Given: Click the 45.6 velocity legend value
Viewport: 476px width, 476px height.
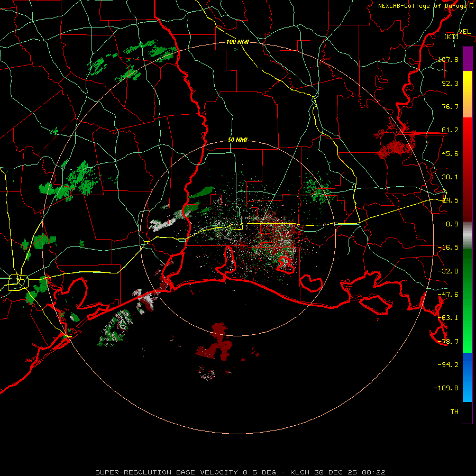Looking at the screenshot, I should pyautogui.click(x=450, y=153).
